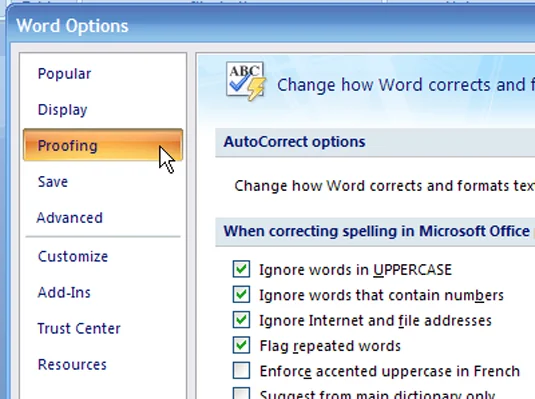
Task: Select the Proofing category
Action: tap(103, 145)
